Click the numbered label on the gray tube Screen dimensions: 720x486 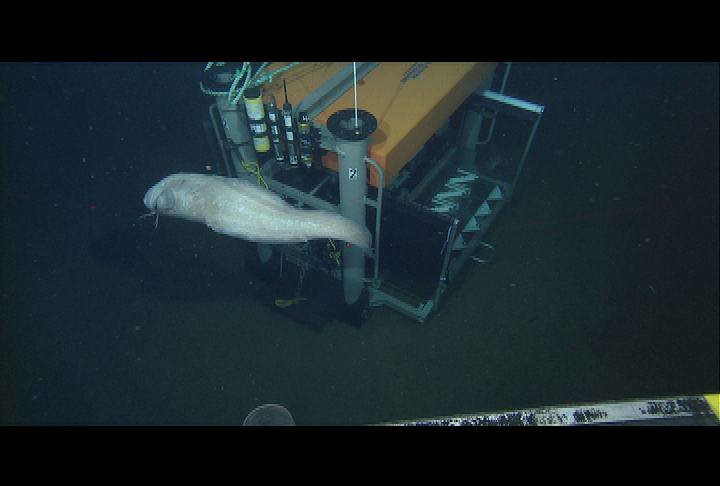coord(352,173)
